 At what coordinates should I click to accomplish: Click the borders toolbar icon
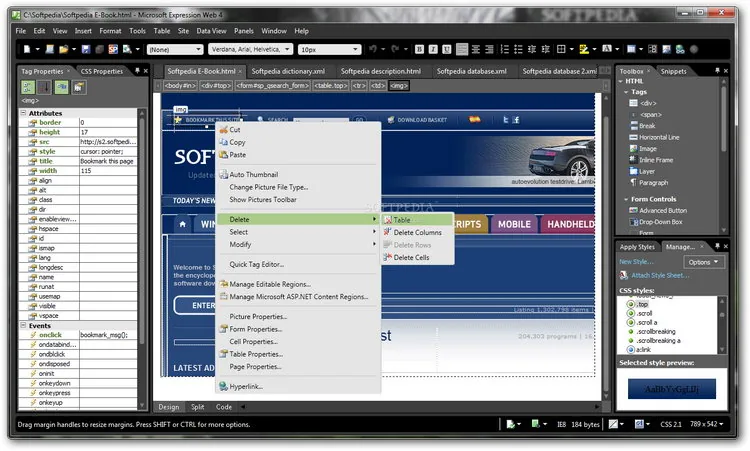[562, 49]
